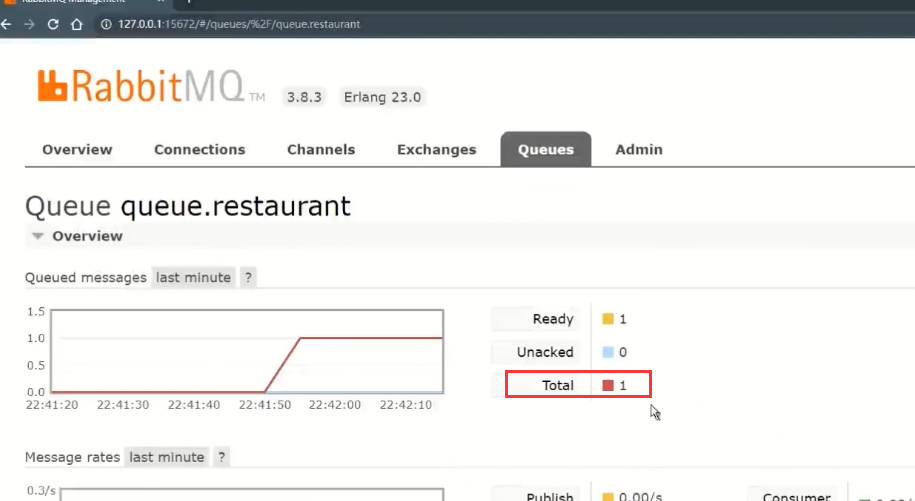Open the Overview tab
915x501 pixels.
coord(77,150)
